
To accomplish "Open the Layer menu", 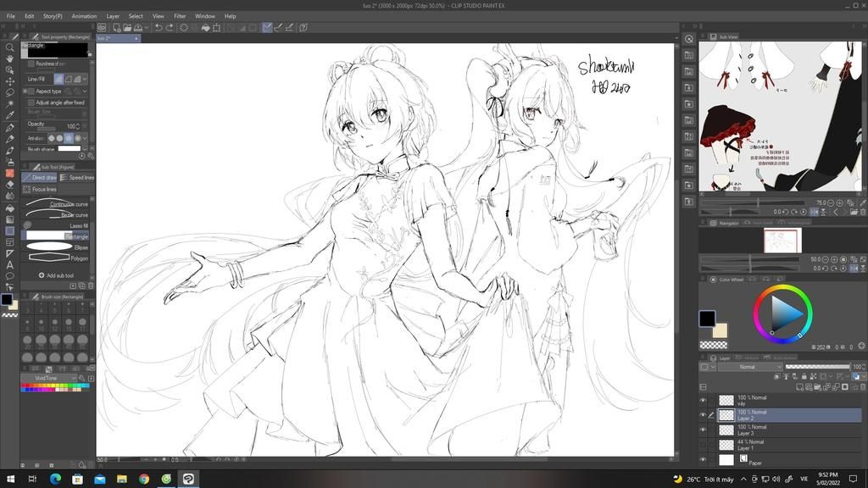I will click(x=113, y=16).
